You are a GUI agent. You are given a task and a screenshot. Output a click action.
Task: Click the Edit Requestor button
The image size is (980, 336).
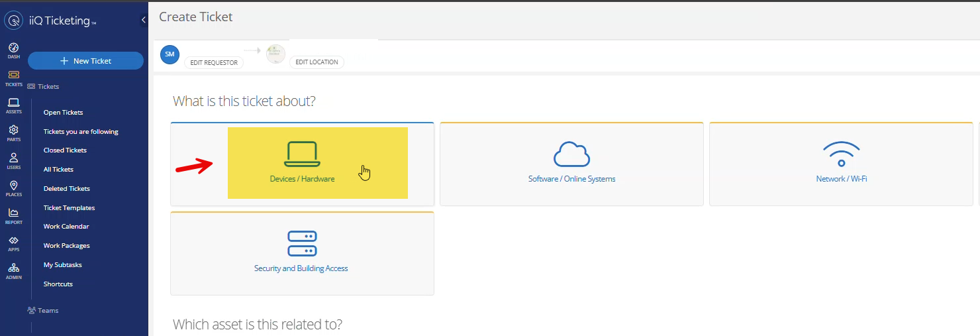(x=214, y=62)
